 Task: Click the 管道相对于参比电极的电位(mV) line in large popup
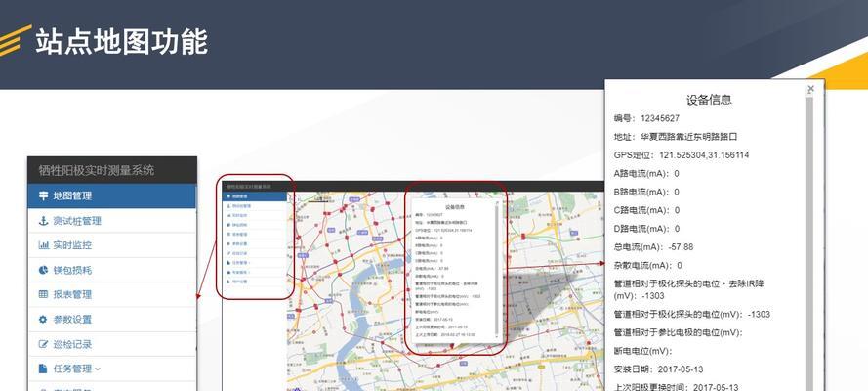[x=679, y=333]
